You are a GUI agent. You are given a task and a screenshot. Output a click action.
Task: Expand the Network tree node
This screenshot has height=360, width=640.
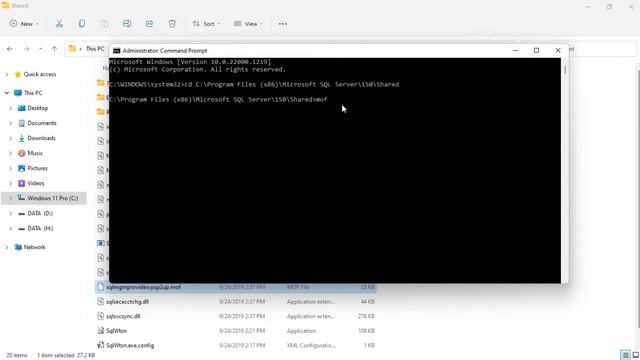click(x=7, y=247)
